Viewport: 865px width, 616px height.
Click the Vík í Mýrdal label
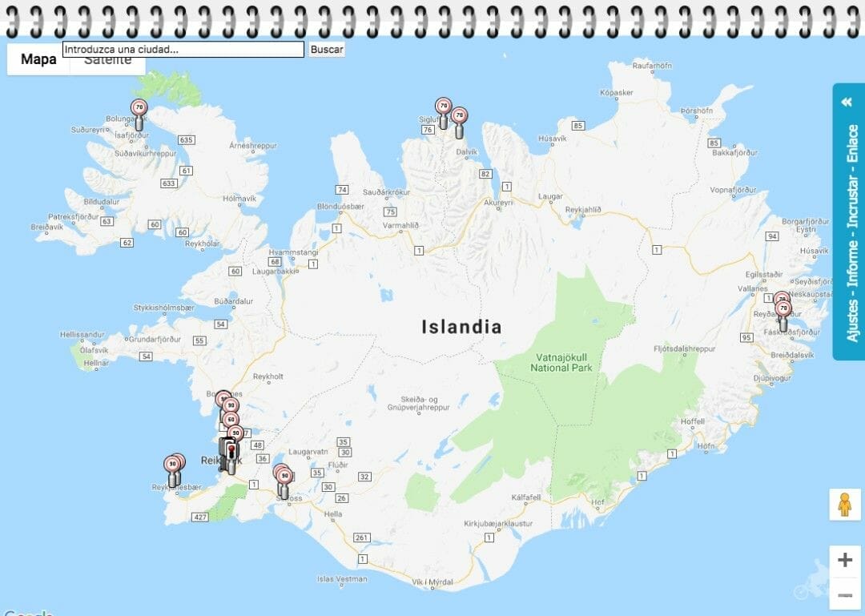tap(432, 582)
